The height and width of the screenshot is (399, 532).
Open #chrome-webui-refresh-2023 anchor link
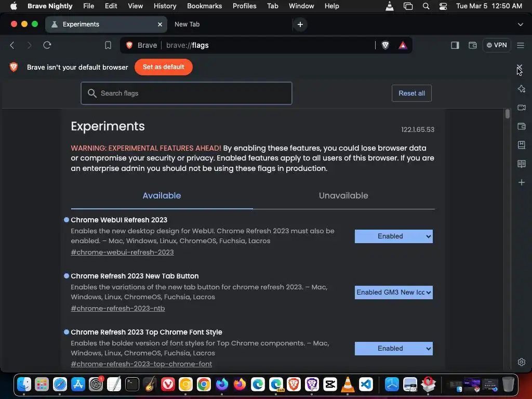[122, 252]
